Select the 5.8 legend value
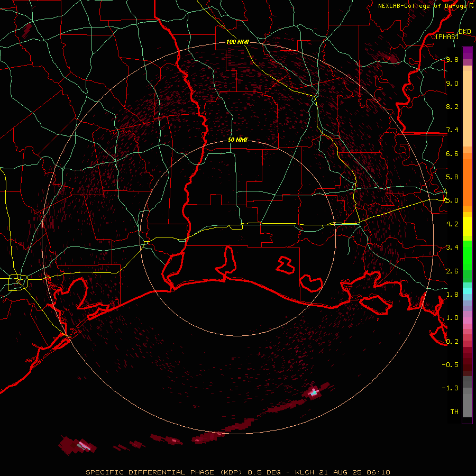The image size is (476, 476). (452, 177)
